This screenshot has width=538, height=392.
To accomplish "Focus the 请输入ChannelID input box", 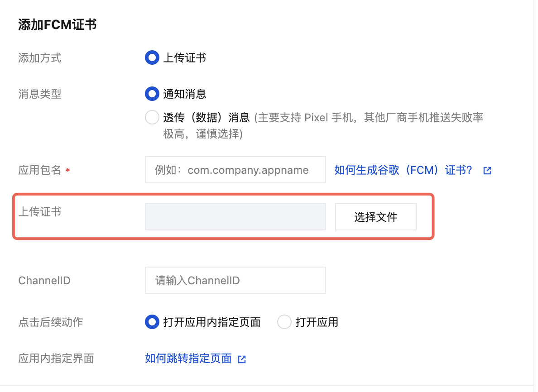I will point(235,280).
